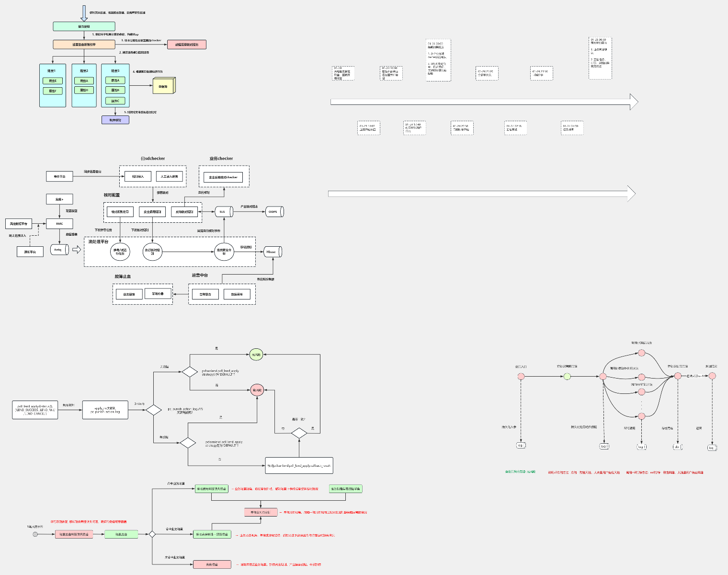Image resolution: width=728 pixels, height=575 pixels.
Task: Select the Antq cylinder node
Action: click(59, 250)
